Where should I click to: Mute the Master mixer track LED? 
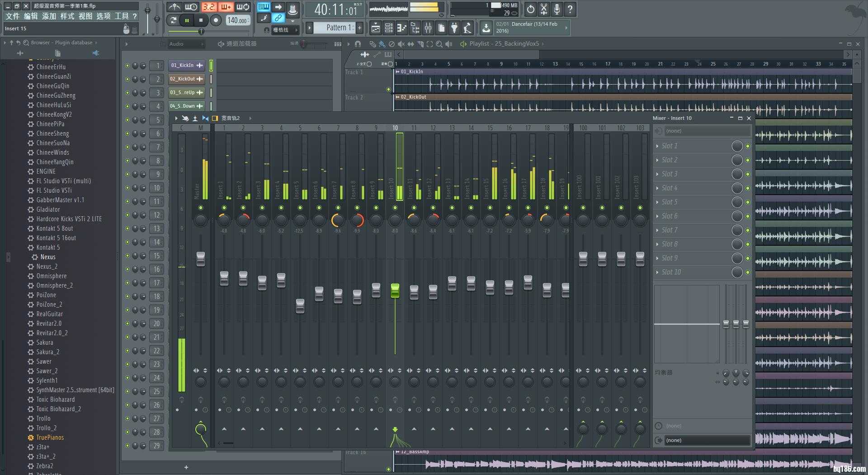tap(201, 208)
